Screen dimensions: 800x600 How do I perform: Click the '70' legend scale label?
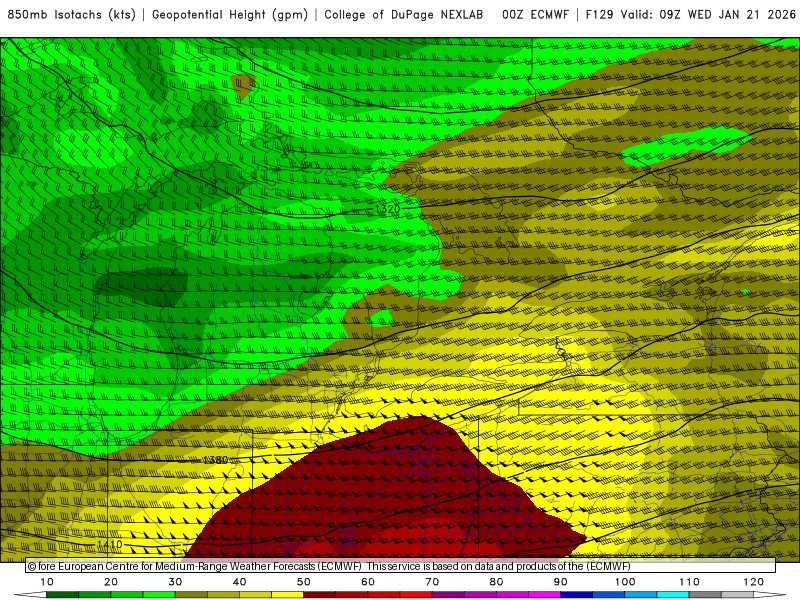(432, 582)
